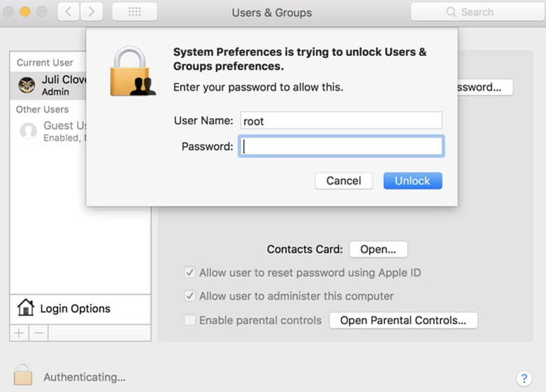Click the Users & Groups window title
The height and width of the screenshot is (392, 546).
click(272, 13)
